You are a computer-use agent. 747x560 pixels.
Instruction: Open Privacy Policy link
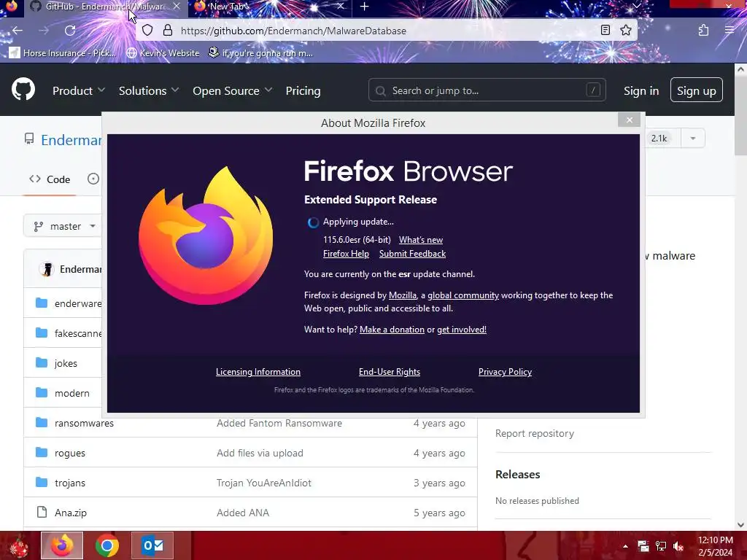click(505, 372)
